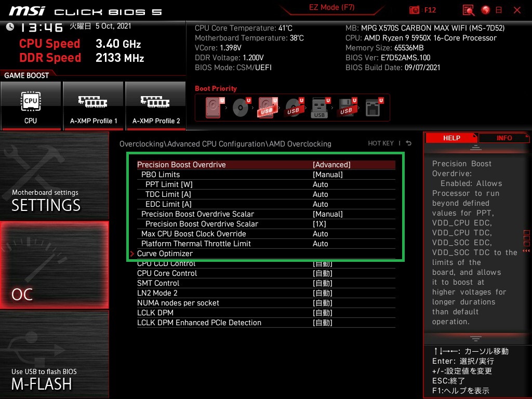Click the MSI logo

pos(27,11)
